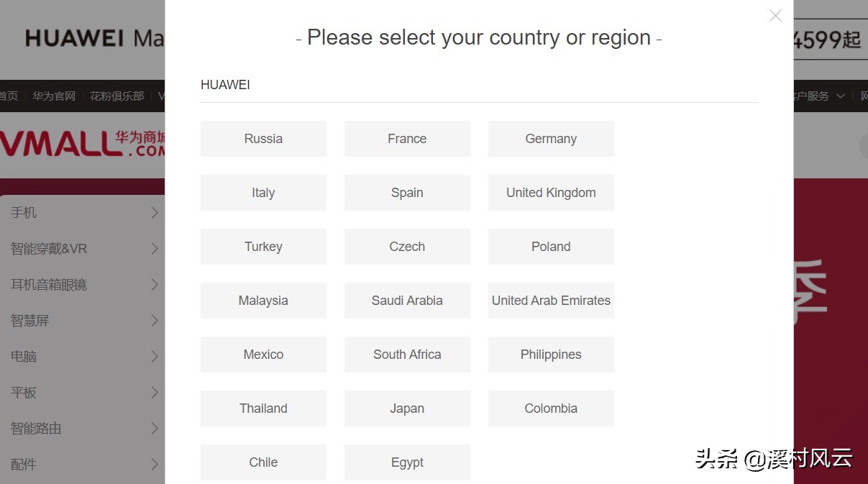Open the 电脑 category in sidebar
Viewport: 868px width, 484px height.
[x=24, y=357]
